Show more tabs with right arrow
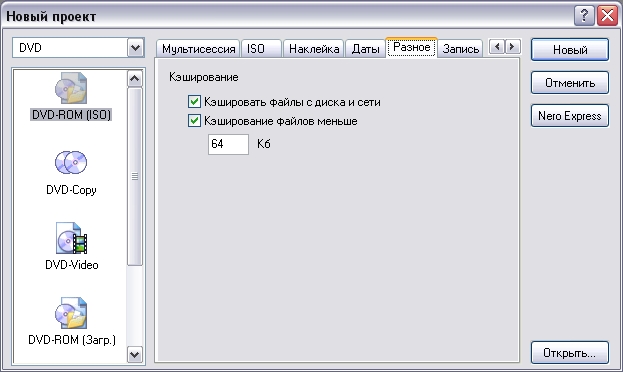This screenshot has height=372, width=623. click(x=512, y=47)
